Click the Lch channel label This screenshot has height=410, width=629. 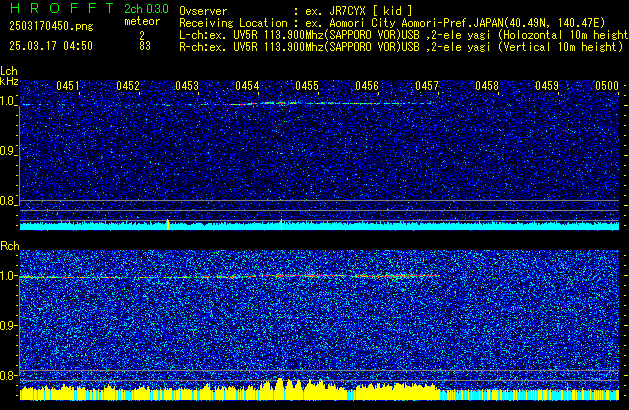click(9, 71)
